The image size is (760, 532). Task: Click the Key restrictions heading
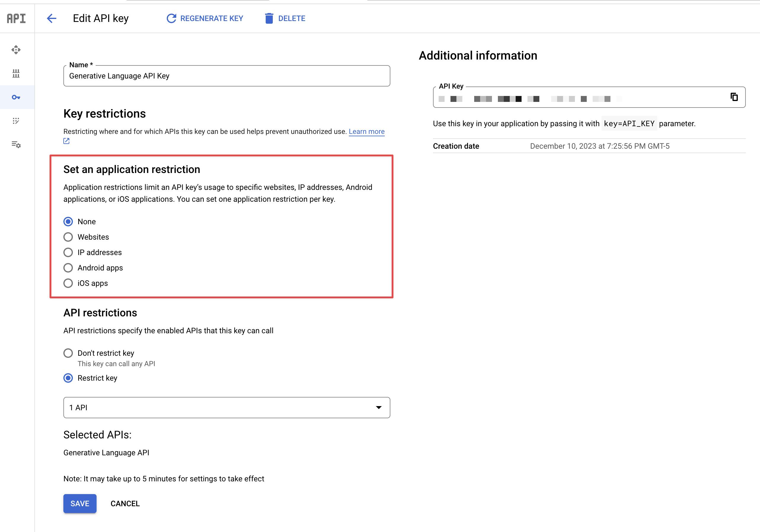tap(105, 113)
